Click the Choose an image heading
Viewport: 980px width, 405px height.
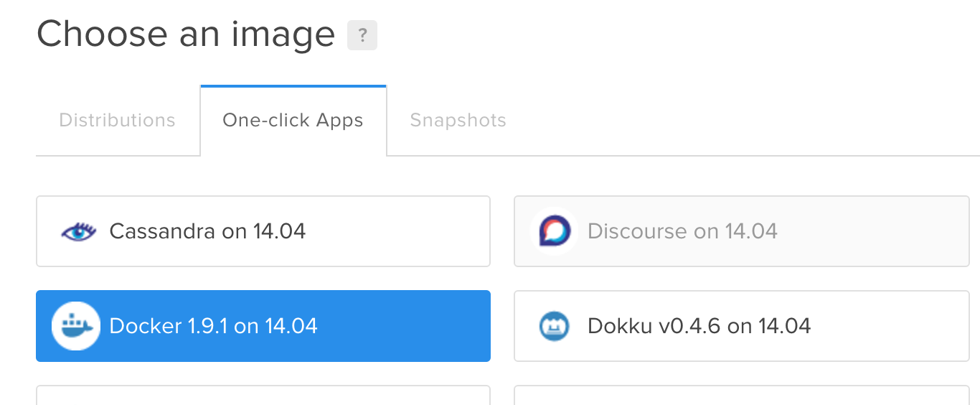(x=186, y=34)
